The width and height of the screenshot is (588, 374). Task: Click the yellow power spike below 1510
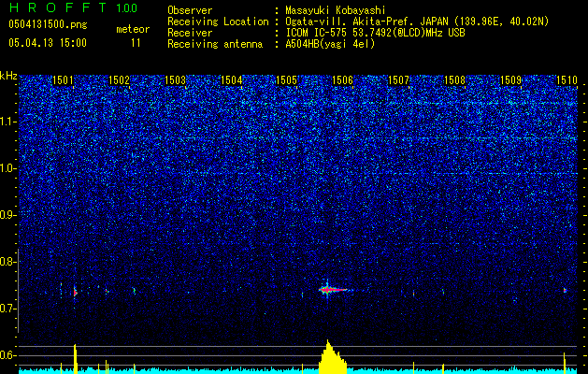565,362
